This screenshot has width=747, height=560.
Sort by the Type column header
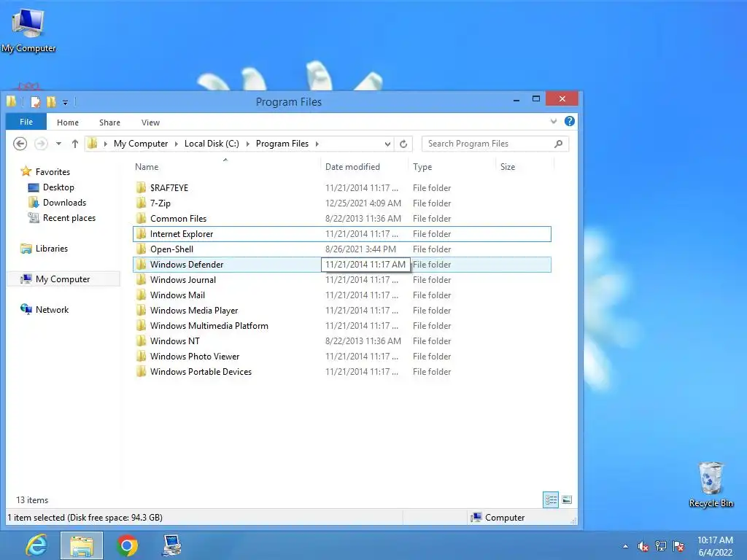coord(452,167)
